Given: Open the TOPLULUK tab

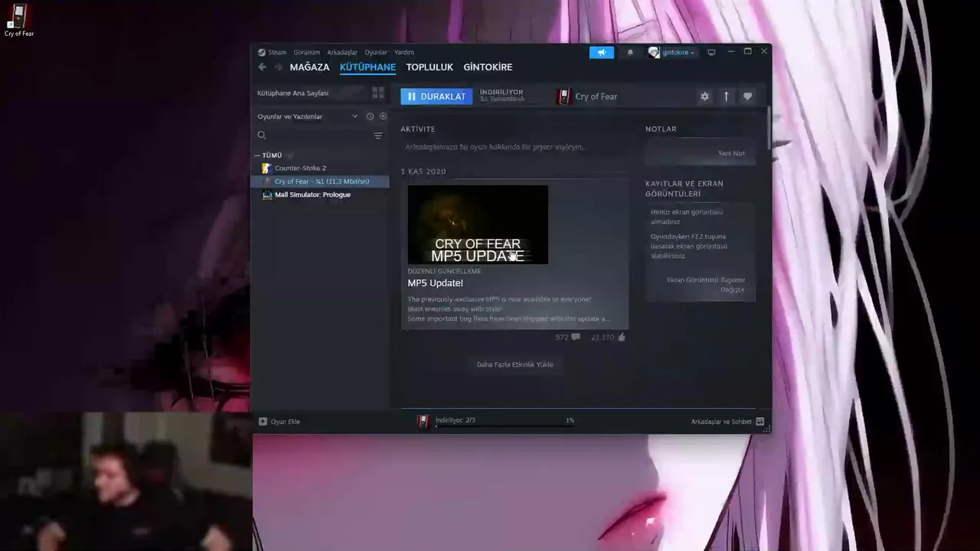Looking at the screenshot, I should click(430, 67).
